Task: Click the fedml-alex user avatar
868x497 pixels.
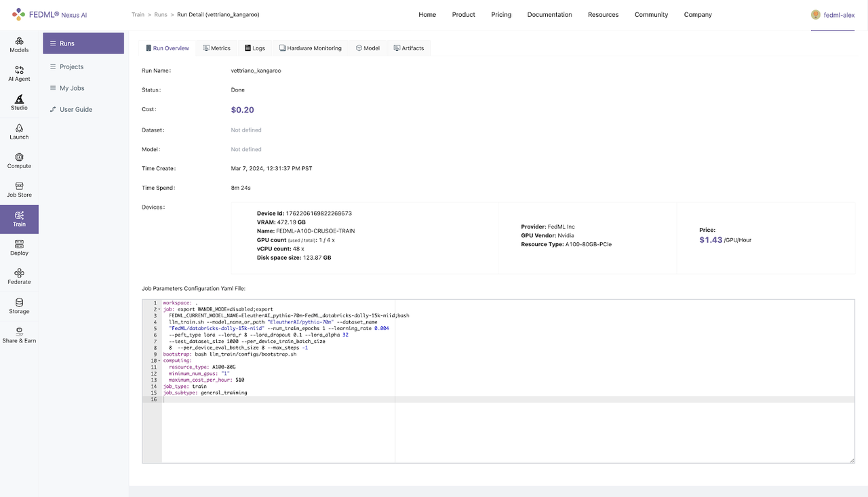Action: 816,14
